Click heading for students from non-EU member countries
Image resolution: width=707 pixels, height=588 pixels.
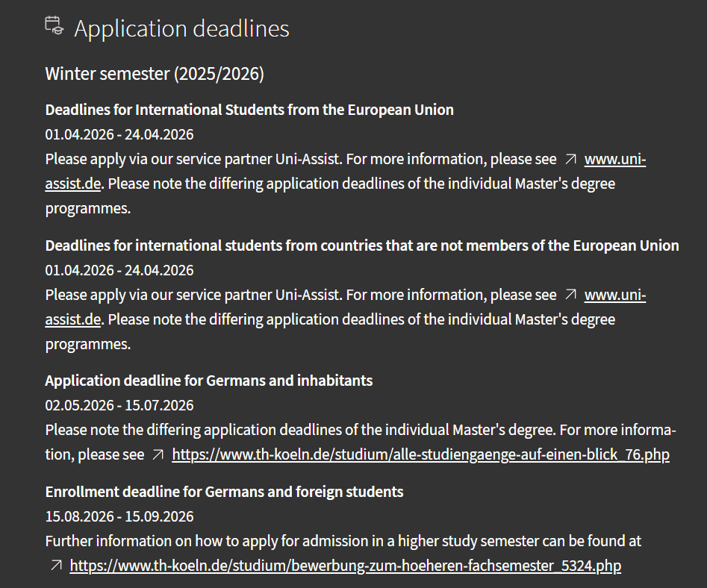362,245
